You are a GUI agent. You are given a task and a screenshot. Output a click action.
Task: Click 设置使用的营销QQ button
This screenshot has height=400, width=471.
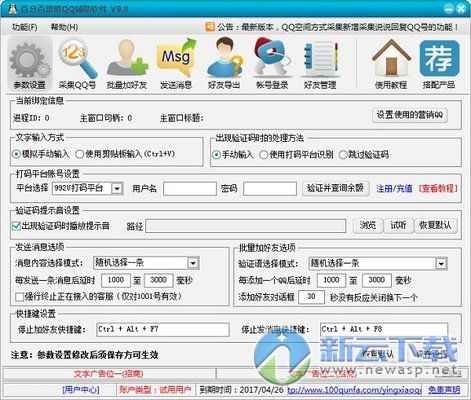click(410, 115)
